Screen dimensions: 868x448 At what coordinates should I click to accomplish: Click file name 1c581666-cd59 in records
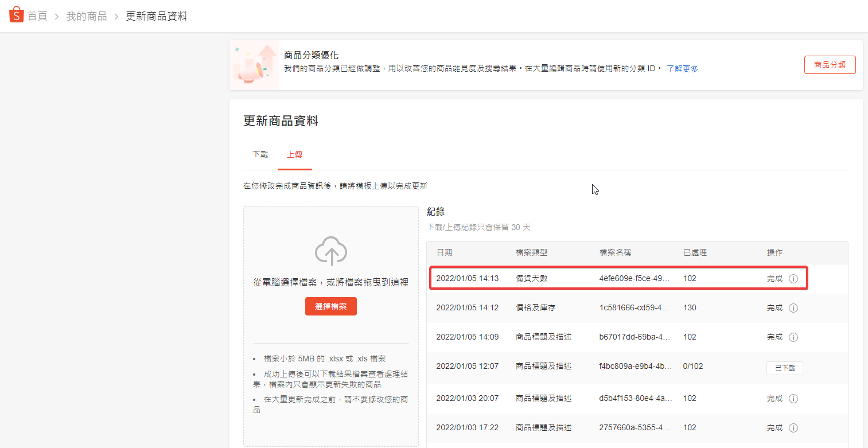pos(634,308)
